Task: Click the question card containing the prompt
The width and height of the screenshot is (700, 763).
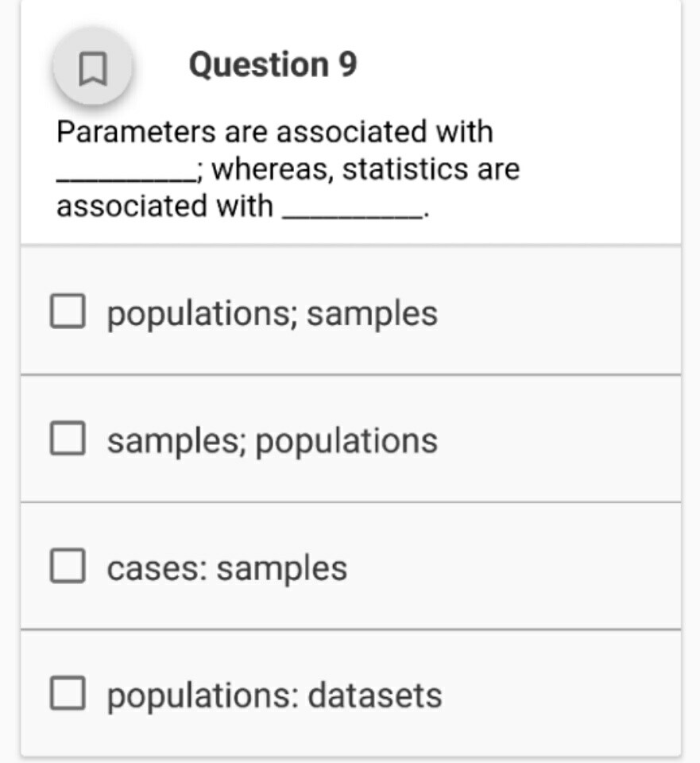Action: click(350, 167)
